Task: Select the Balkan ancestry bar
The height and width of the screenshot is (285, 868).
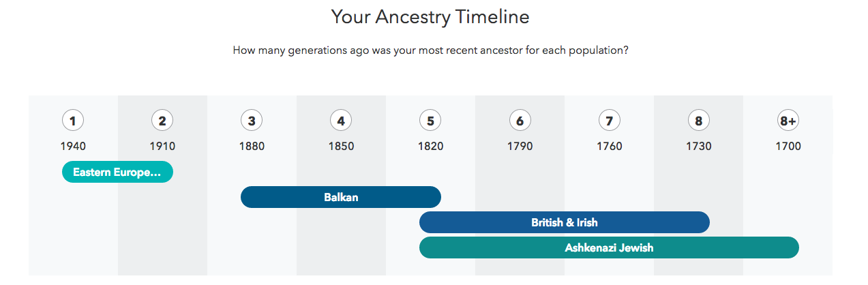Action: click(341, 197)
